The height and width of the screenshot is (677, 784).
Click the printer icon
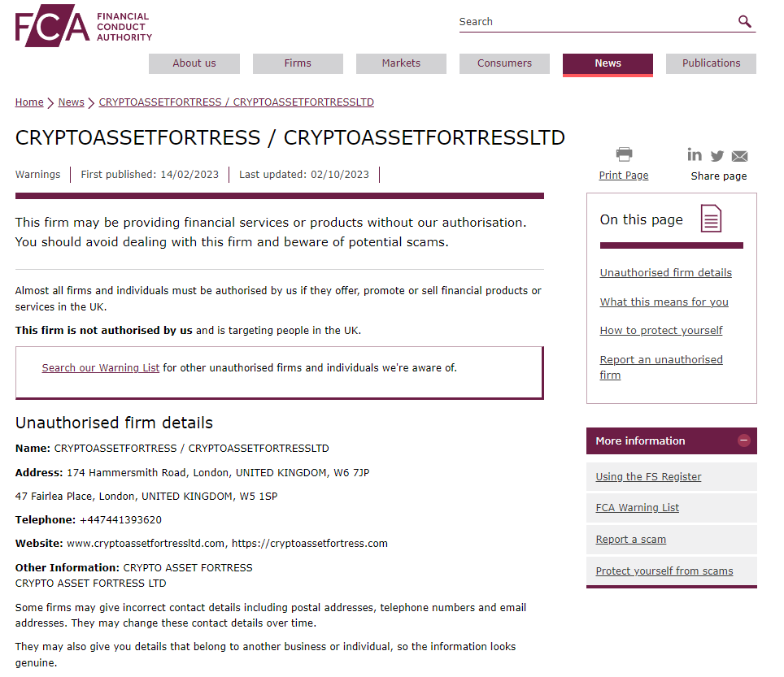(x=624, y=154)
